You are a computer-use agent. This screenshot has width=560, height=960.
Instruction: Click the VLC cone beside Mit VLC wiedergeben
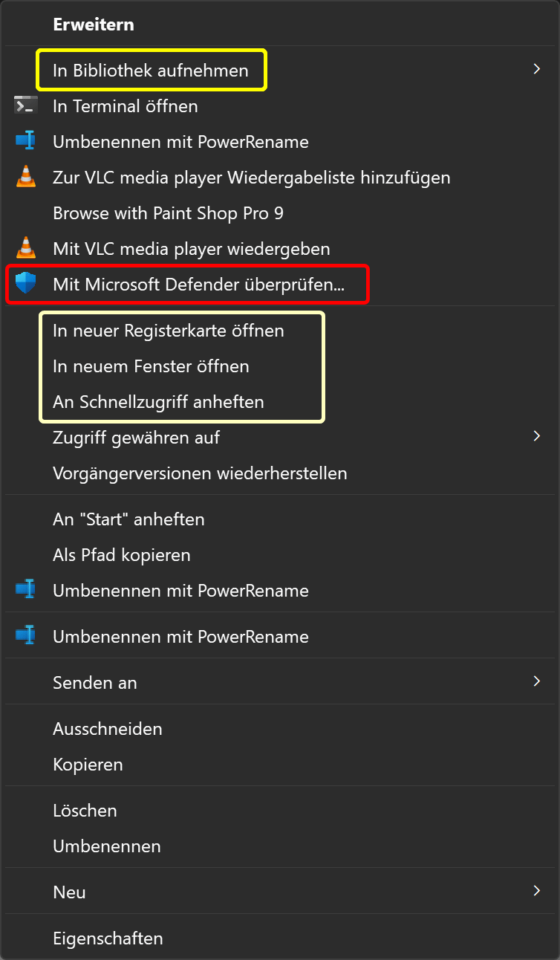pyautogui.click(x=26, y=247)
